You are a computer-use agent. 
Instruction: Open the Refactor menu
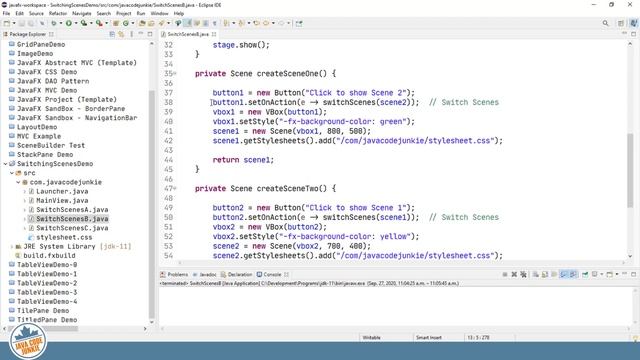click(x=58, y=13)
